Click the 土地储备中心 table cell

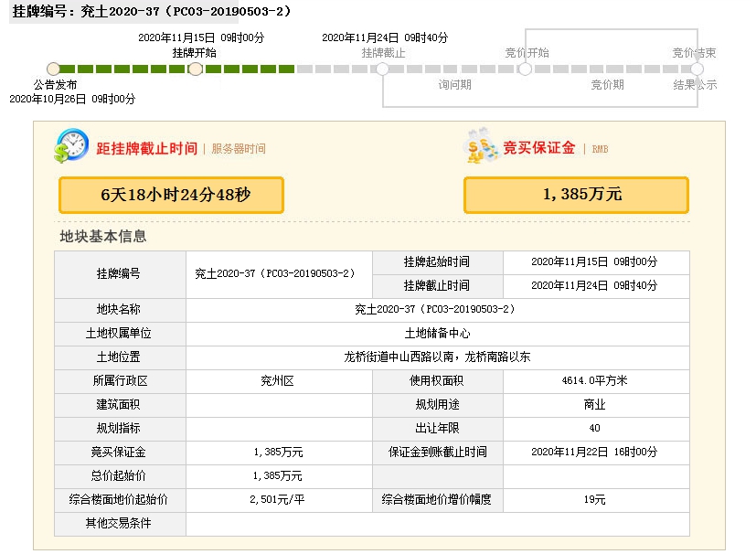pos(437,333)
